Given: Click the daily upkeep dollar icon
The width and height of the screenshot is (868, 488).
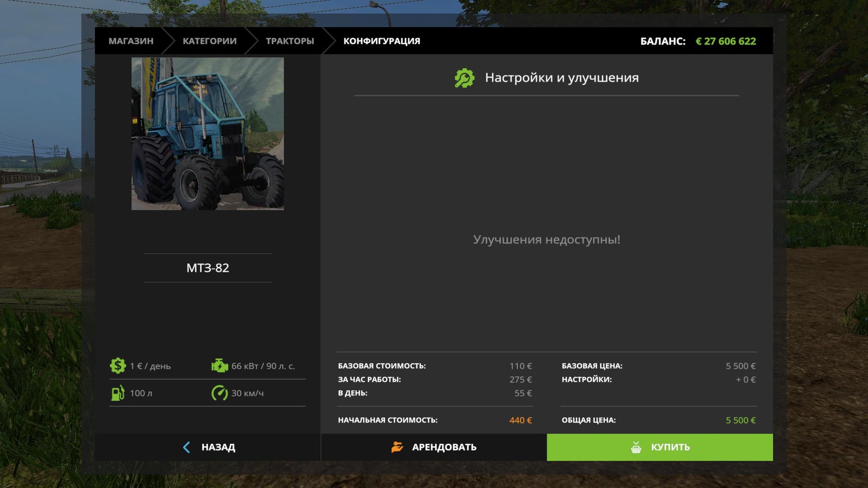Looking at the screenshot, I should (x=118, y=366).
